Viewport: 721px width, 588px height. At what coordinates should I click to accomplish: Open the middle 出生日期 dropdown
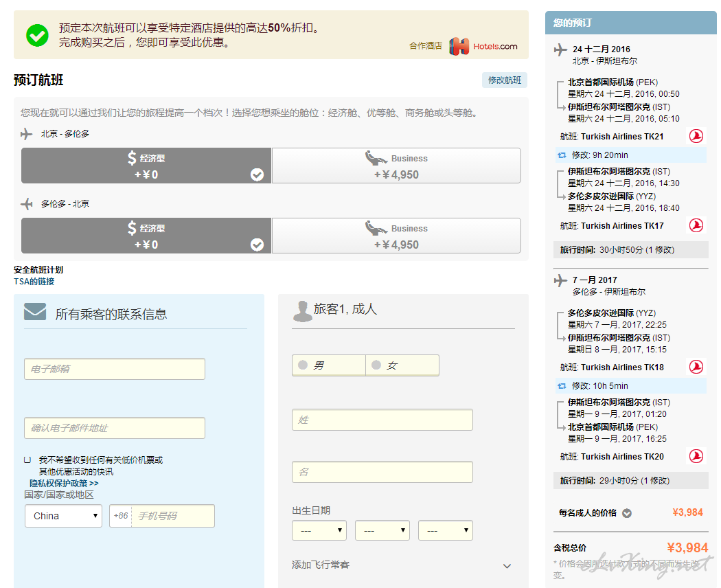tap(382, 530)
